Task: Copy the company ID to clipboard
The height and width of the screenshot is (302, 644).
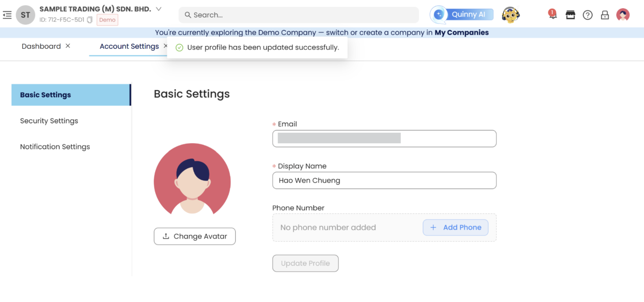Action: [x=90, y=20]
